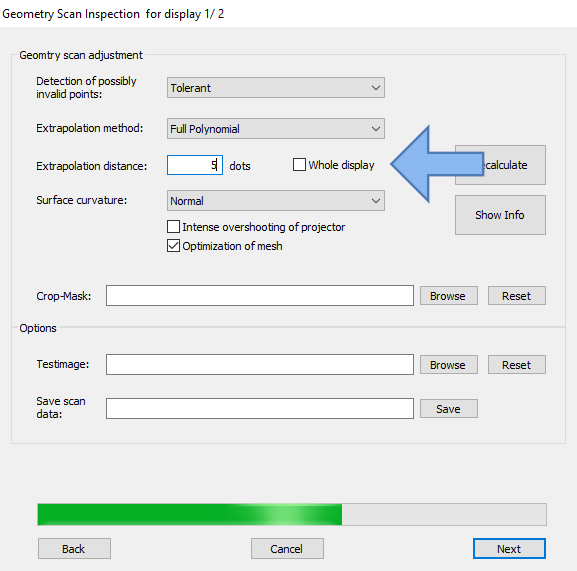The image size is (577, 571).
Task: Click the Extrapolation distance field
Action: [x=195, y=165]
